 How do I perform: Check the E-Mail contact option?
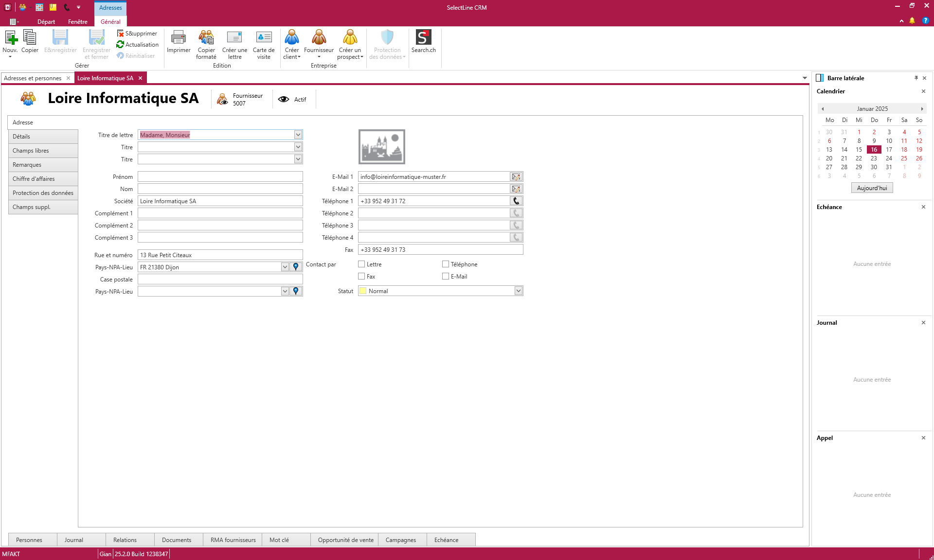click(445, 276)
